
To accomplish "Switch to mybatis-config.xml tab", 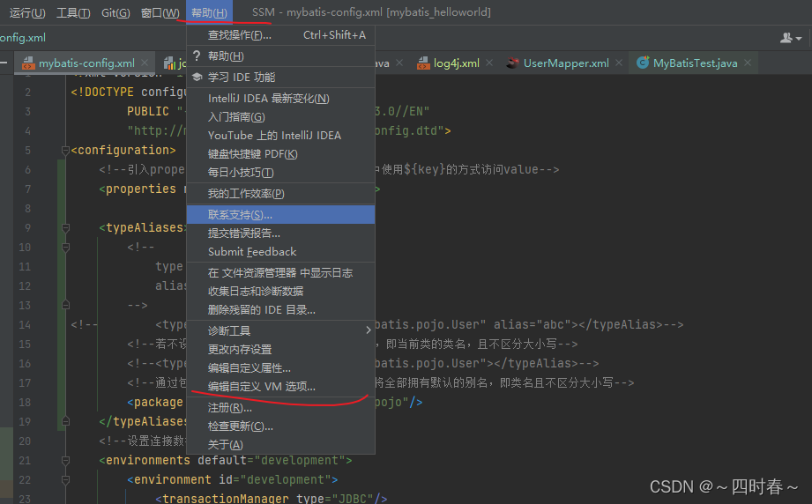I will (86, 63).
